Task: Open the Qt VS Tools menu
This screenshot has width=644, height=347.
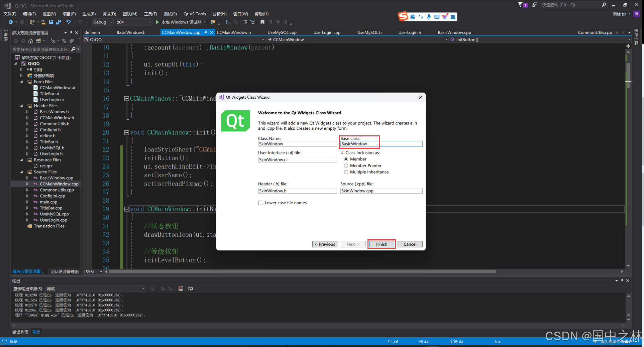Action: click(x=195, y=14)
